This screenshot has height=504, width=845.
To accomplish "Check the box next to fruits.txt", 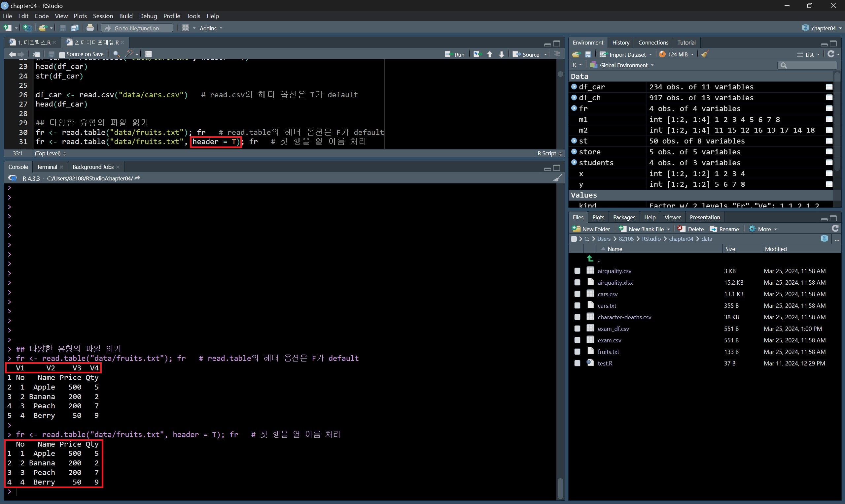I will point(577,352).
